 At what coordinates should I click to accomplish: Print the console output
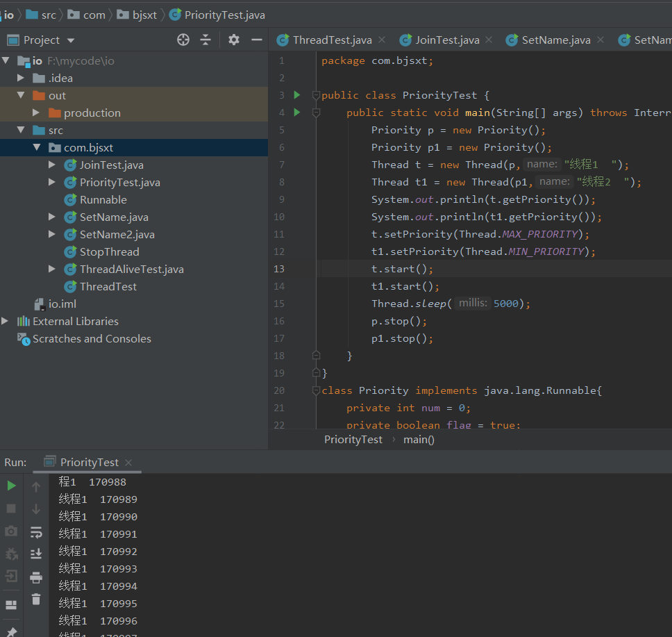[x=36, y=578]
